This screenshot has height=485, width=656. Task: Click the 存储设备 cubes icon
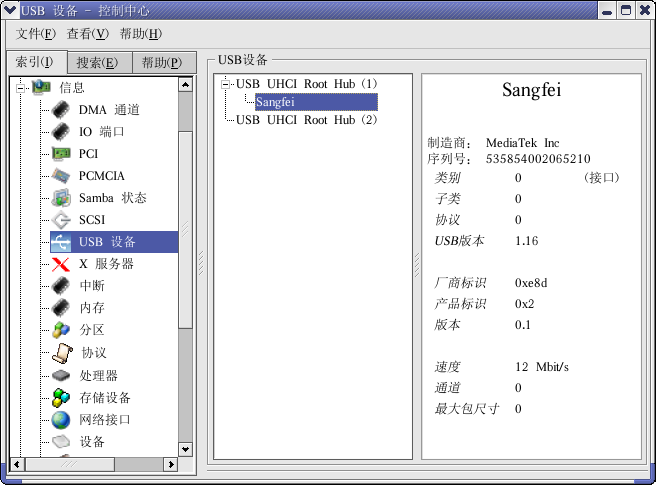point(61,398)
